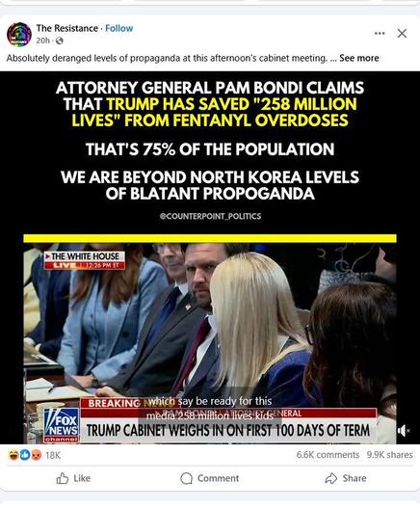Open the Comment box for this post
The height and width of the screenshot is (508, 420).
(x=209, y=478)
